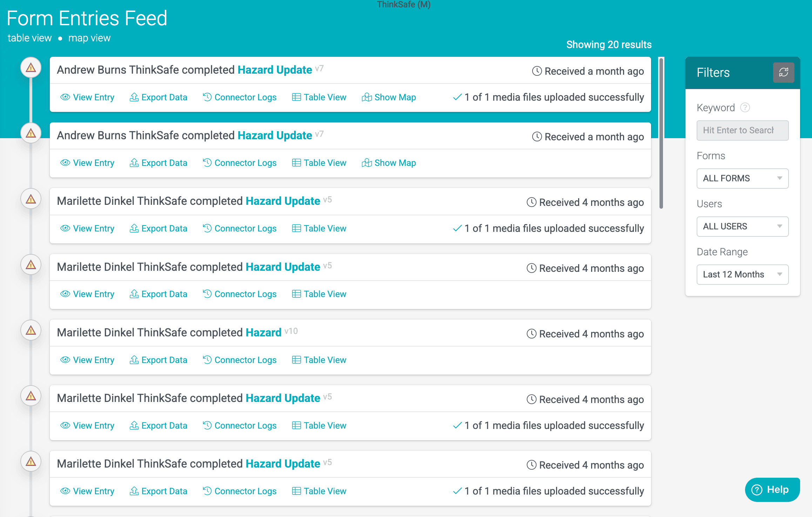
Task: Click the Export Data icon in the second entry
Action: pyautogui.click(x=134, y=163)
